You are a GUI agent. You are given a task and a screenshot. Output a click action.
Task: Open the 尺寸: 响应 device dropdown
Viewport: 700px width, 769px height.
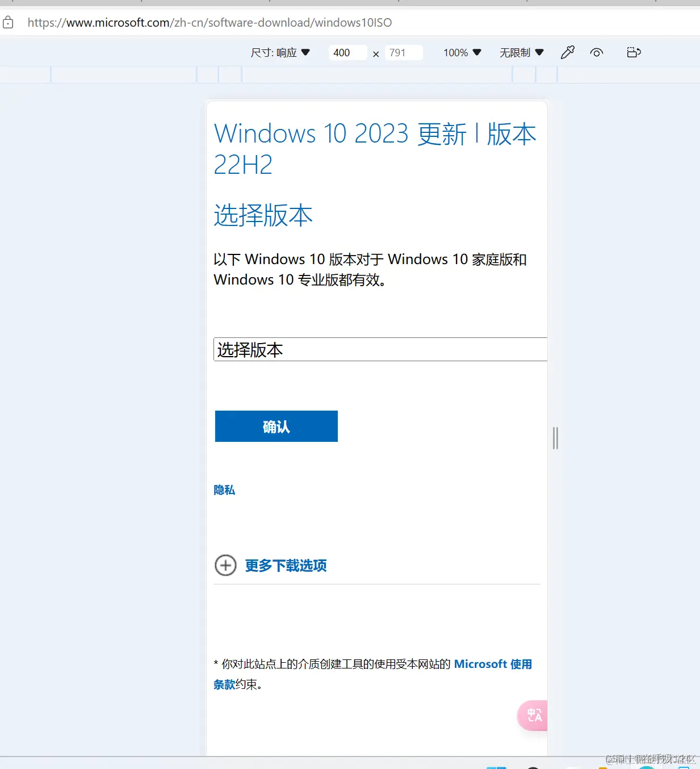(x=280, y=53)
